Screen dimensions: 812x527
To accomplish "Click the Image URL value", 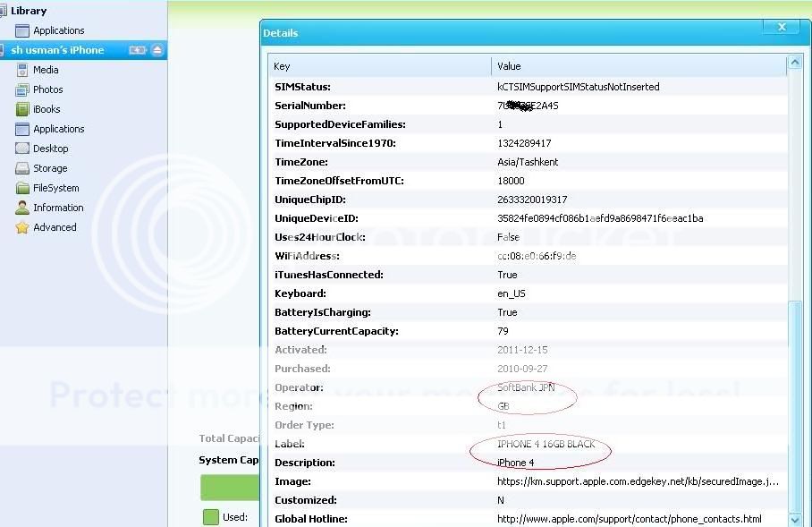I will (x=638, y=481).
